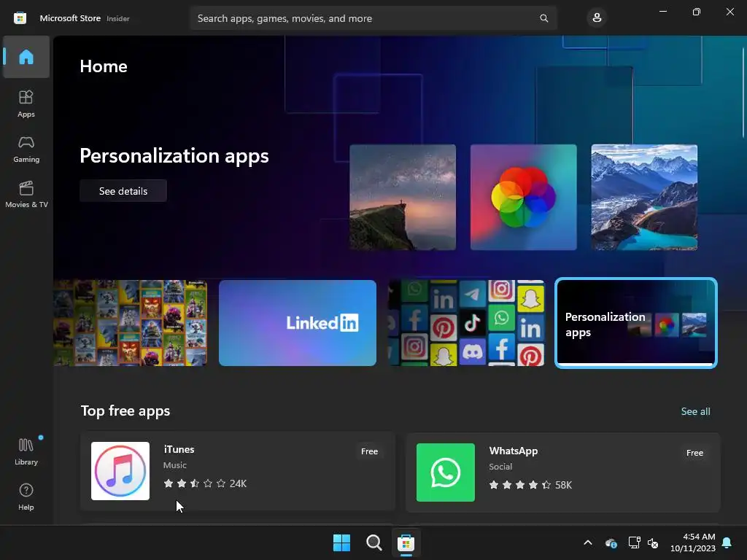Image resolution: width=747 pixels, height=560 pixels.
Task: Open the notifications bell icon
Action: [727, 542]
